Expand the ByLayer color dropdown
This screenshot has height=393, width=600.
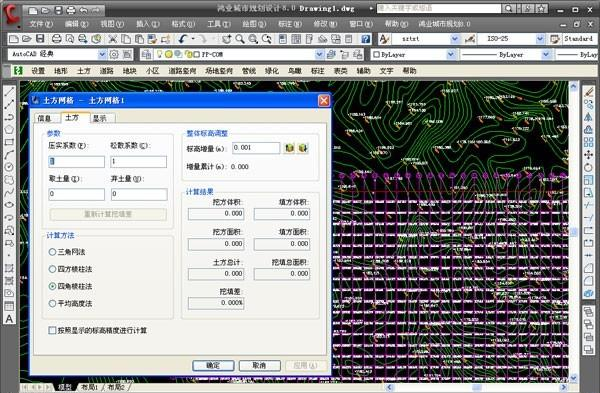[451, 55]
